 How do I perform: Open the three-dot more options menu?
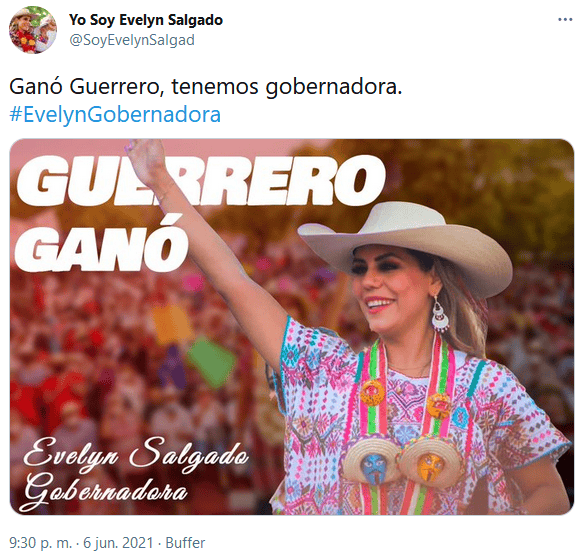coord(565,19)
